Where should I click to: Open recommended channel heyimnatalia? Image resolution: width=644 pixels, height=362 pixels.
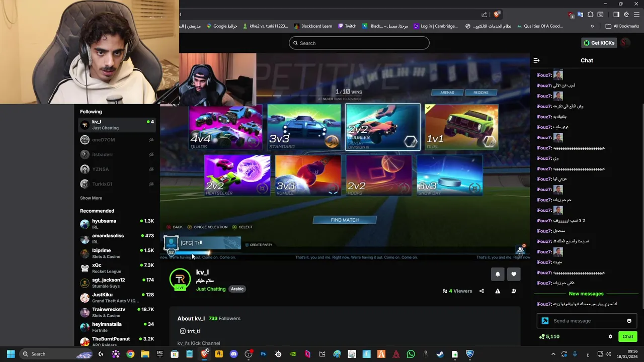click(117, 327)
